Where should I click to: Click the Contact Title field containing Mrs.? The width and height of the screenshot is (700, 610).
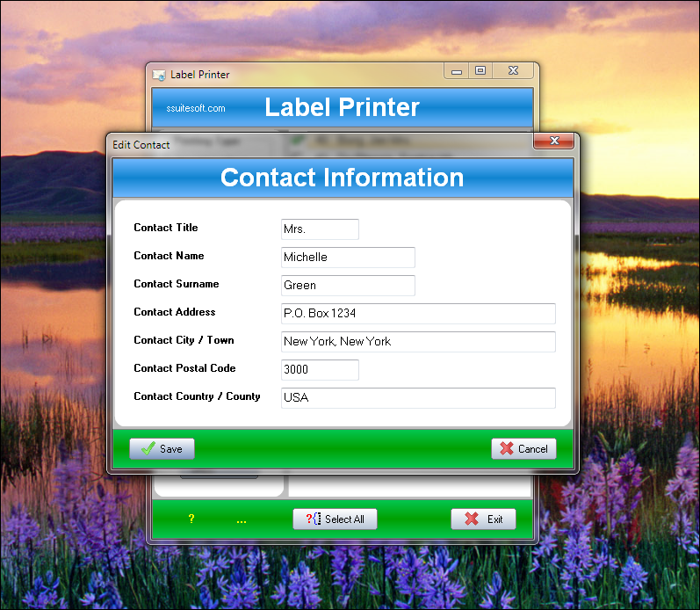[320, 229]
